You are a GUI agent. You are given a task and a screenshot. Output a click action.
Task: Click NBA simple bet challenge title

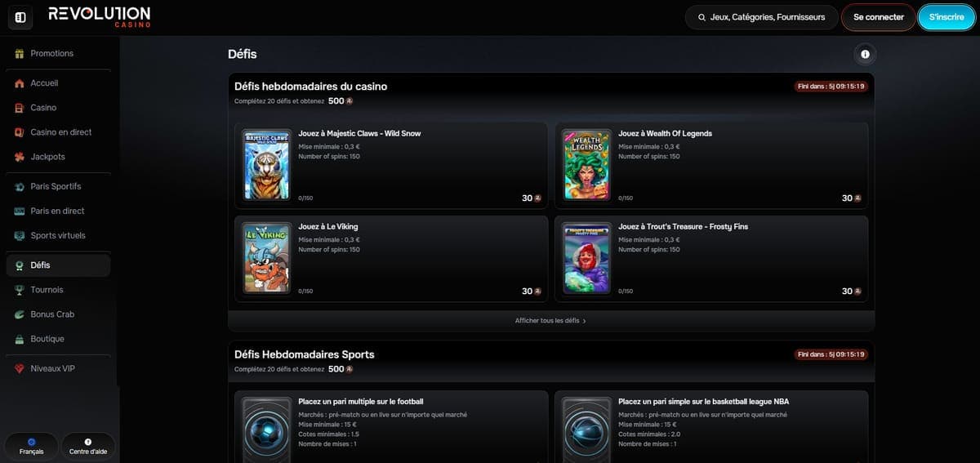pyautogui.click(x=704, y=402)
